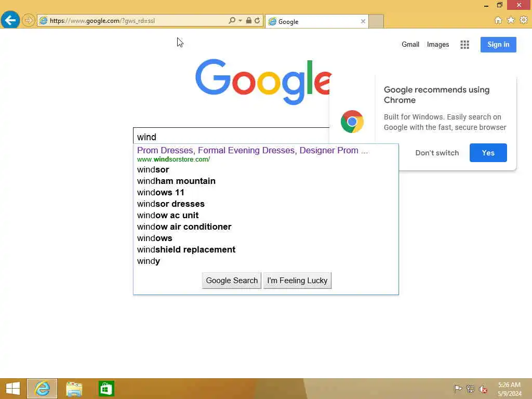This screenshot has width=532, height=399.
Task: Open the address bar dropdown arrow
Action: pos(240,21)
